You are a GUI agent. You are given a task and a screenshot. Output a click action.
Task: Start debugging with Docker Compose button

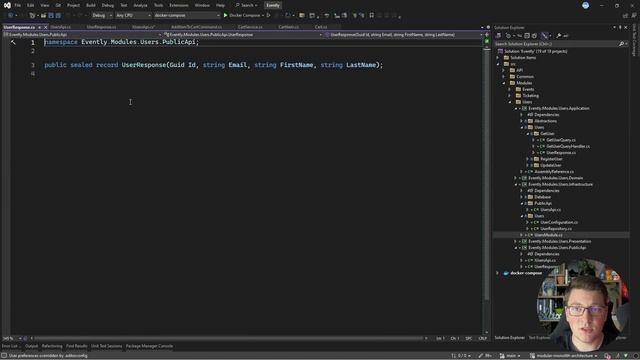click(243, 15)
